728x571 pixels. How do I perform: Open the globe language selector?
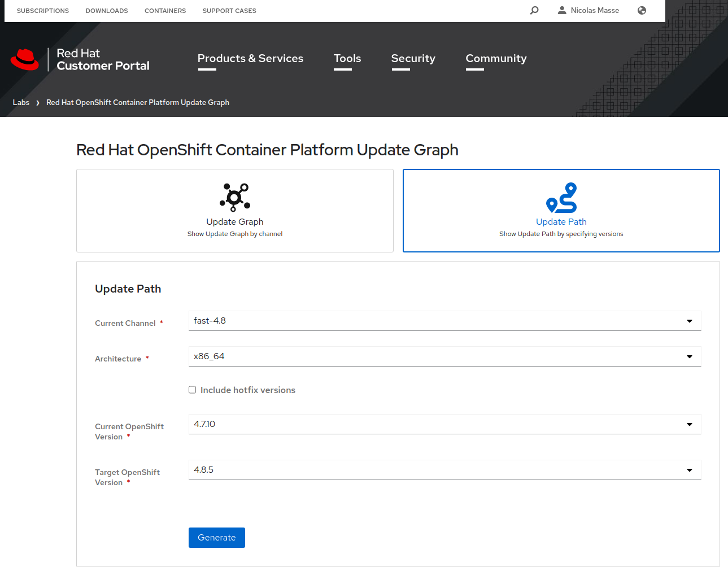pos(642,10)
